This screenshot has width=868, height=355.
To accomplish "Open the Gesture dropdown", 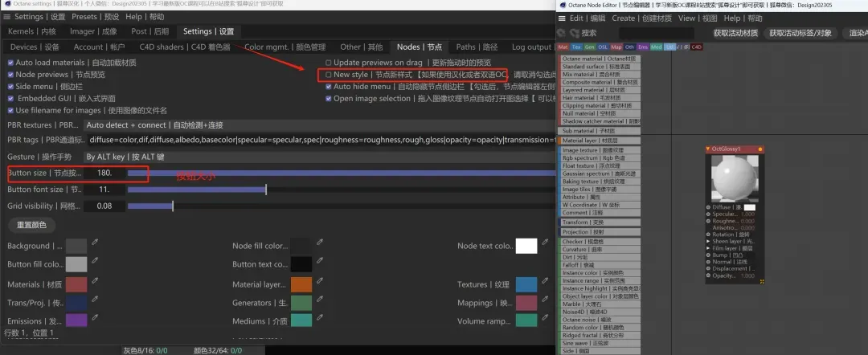I will click(319, 157).
